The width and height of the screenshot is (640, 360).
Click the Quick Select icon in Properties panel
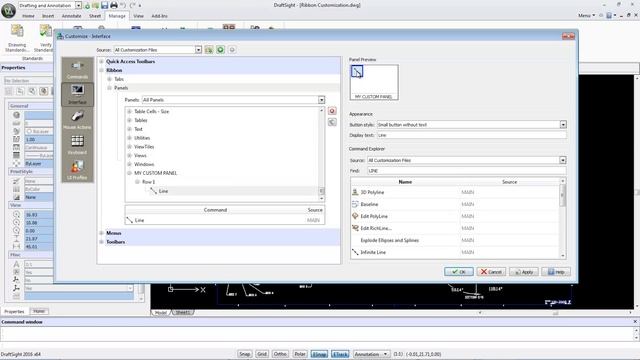tap(44, 91)
